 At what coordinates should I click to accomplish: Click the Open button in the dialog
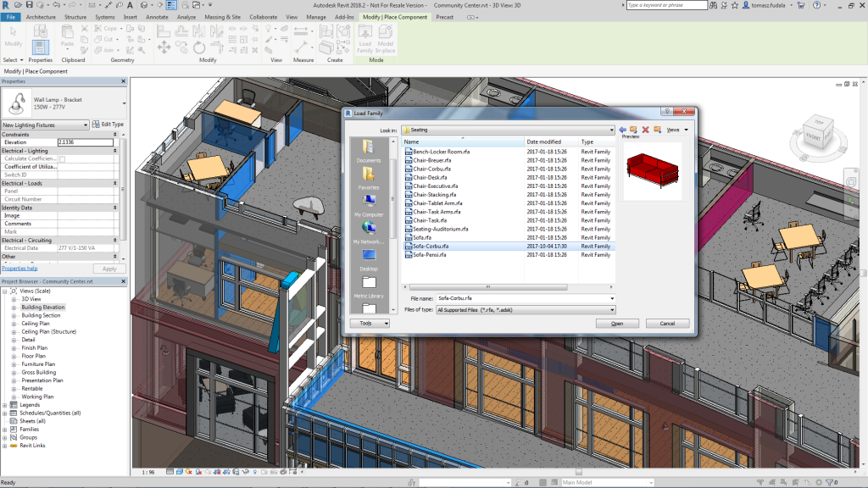[617, 323]
